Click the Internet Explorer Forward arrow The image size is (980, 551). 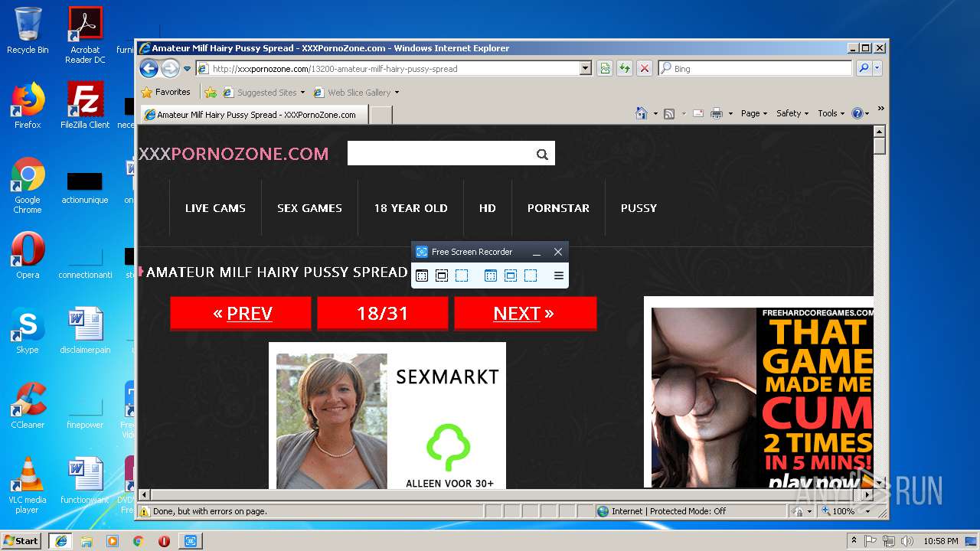tap(170, 68)
